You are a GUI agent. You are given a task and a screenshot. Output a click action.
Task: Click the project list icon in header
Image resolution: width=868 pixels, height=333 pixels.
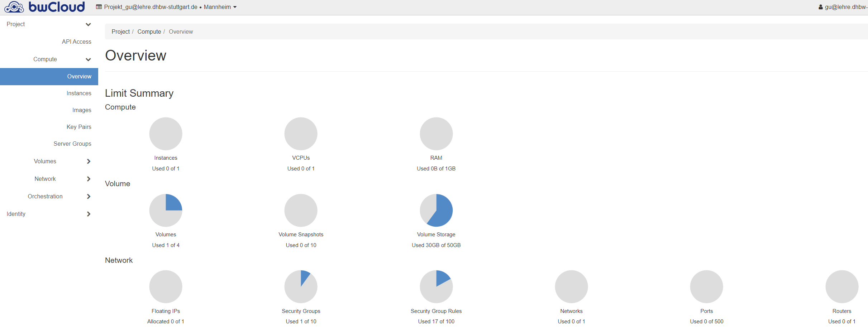[x=99, y=7]
